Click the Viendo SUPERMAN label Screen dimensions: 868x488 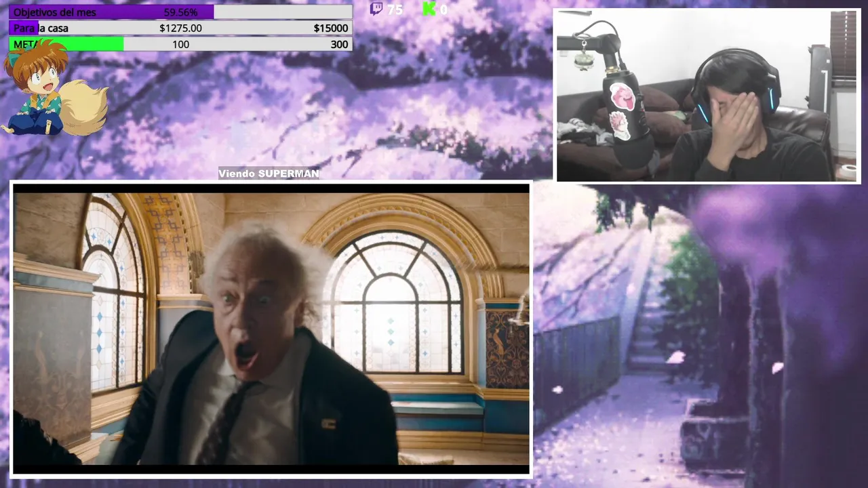click(x=269, y=174)
